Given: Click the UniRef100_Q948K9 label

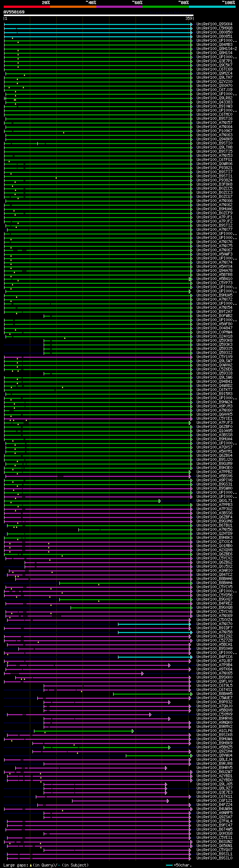Looking at the screenshot, I should point(214,139).
